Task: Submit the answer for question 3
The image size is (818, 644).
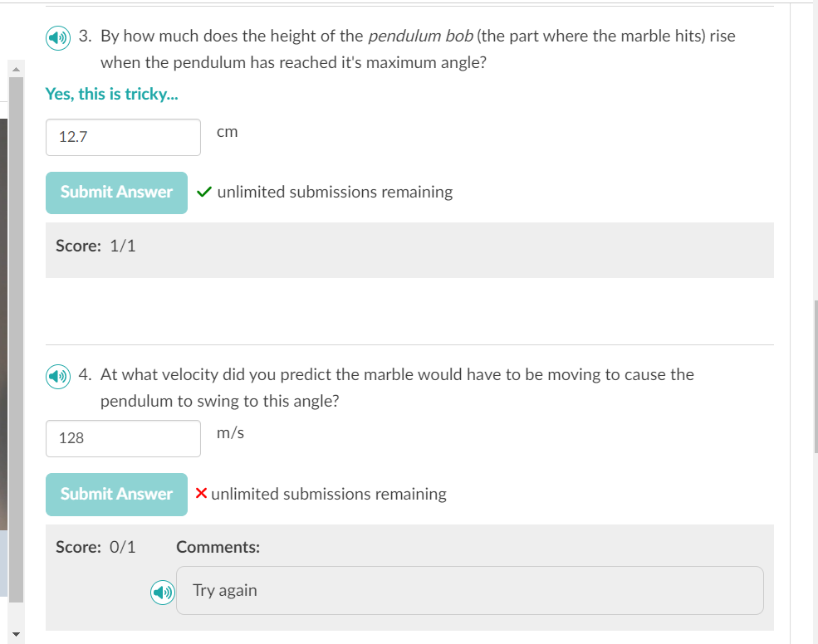Action: pyautogui.click(x=116, y=193)
